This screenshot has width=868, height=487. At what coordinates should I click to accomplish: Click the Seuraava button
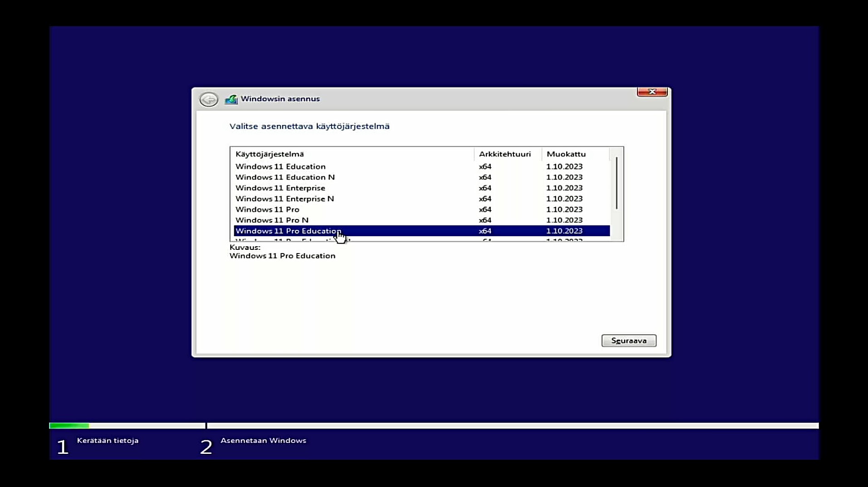(x=629, y=341)
